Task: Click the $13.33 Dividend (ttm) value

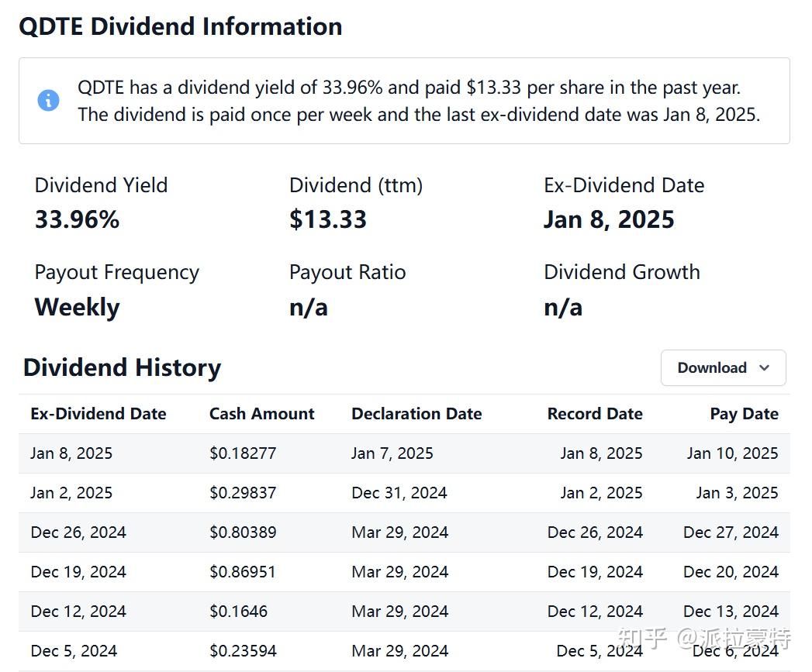Action: [328, 219]
